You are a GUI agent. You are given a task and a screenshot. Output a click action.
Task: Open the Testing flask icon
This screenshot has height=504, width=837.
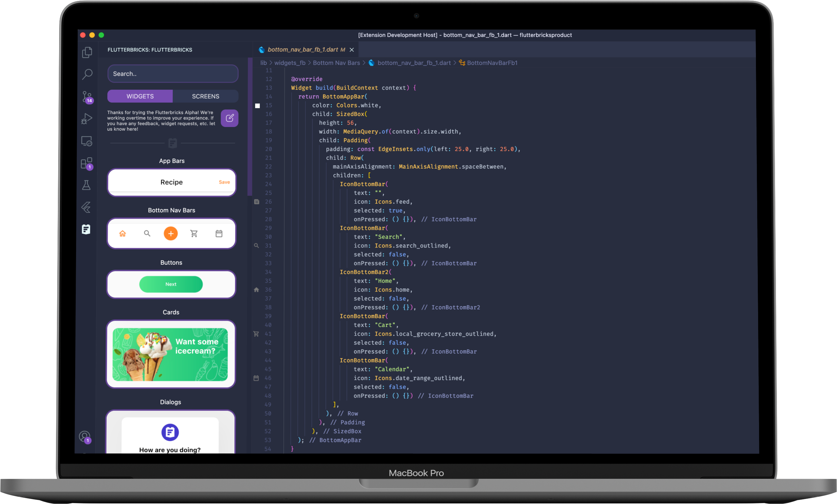[x=86, y=185]
